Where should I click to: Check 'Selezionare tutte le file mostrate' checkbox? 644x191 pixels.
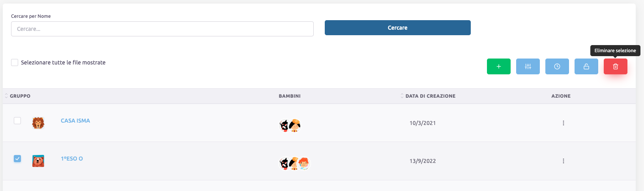(x=15, y=62)
